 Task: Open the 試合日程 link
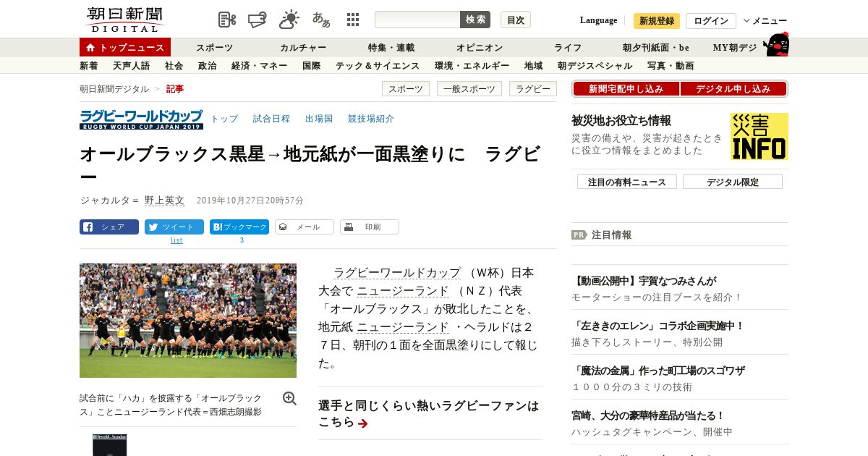[x=272, y=119]
